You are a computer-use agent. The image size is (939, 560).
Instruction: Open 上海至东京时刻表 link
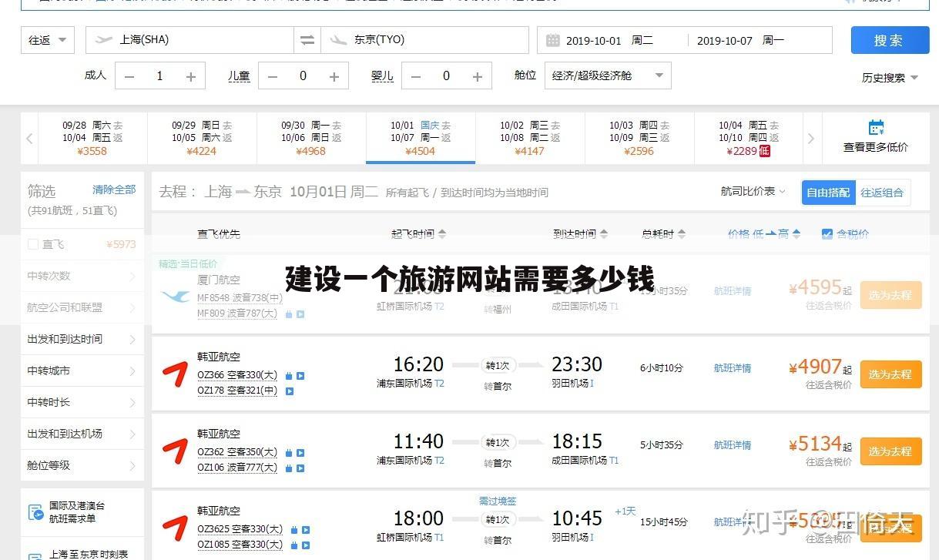tap(89, 554)
